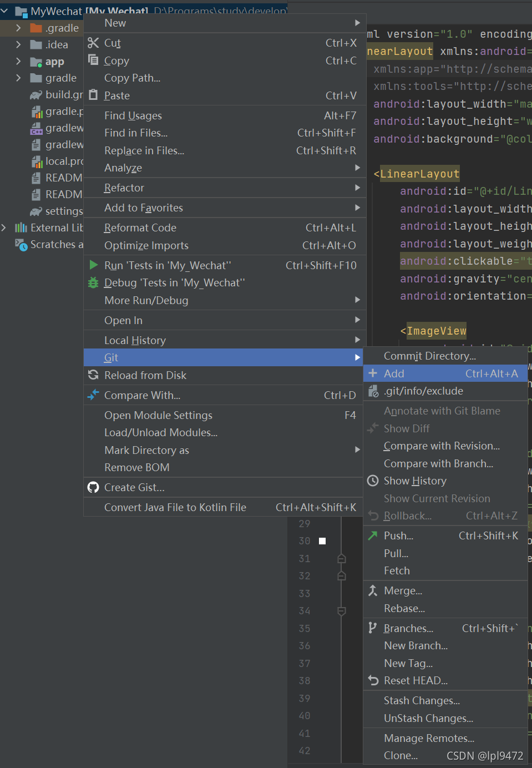Select Optimize Imports

(225, 245)
